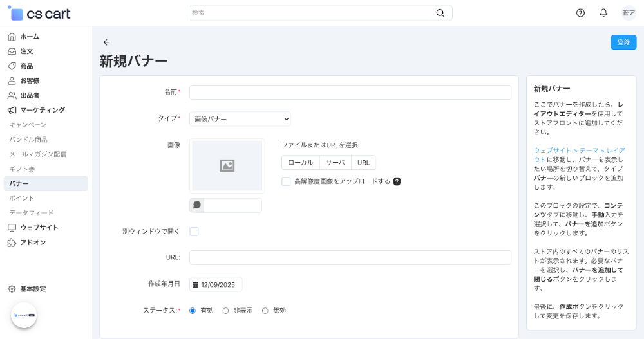This screenshot has height=339, width=644.
Task: Enable 高解像度画像をアップロードする checkbox
Action: click(287, 181)
